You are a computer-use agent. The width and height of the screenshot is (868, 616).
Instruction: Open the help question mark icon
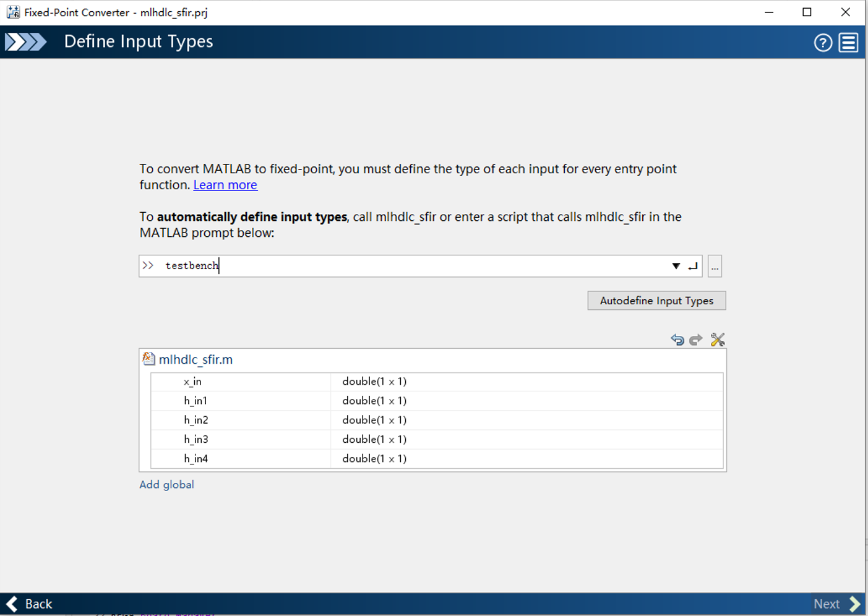[823, 43]
